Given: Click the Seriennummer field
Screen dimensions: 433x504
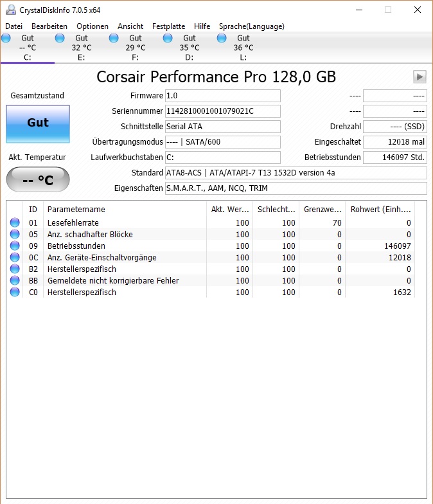Looking at the screenshot, I should [222, 111].
